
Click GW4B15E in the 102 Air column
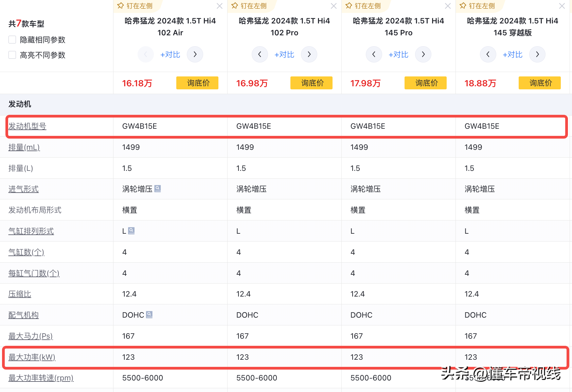(140, 126)
